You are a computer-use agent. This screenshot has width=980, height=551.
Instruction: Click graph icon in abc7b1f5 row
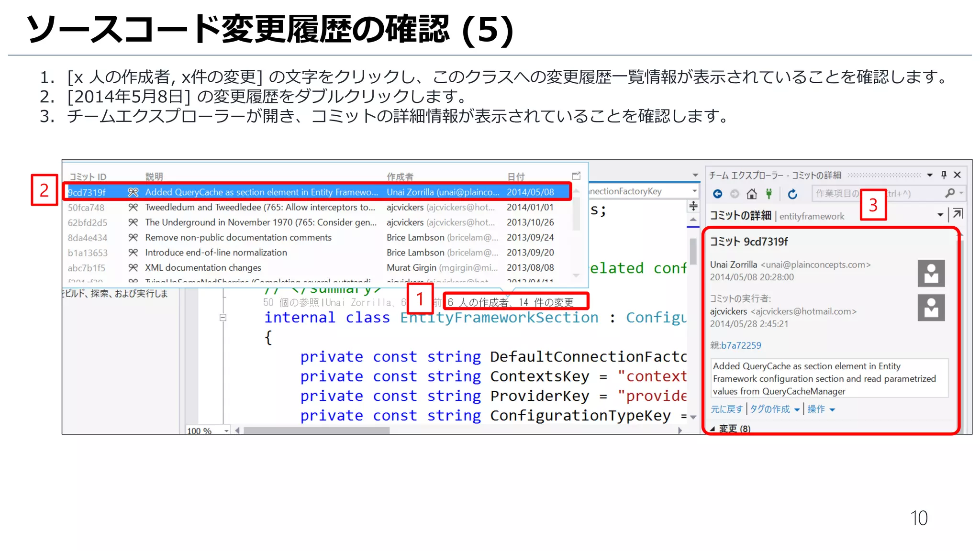(133, 268)
